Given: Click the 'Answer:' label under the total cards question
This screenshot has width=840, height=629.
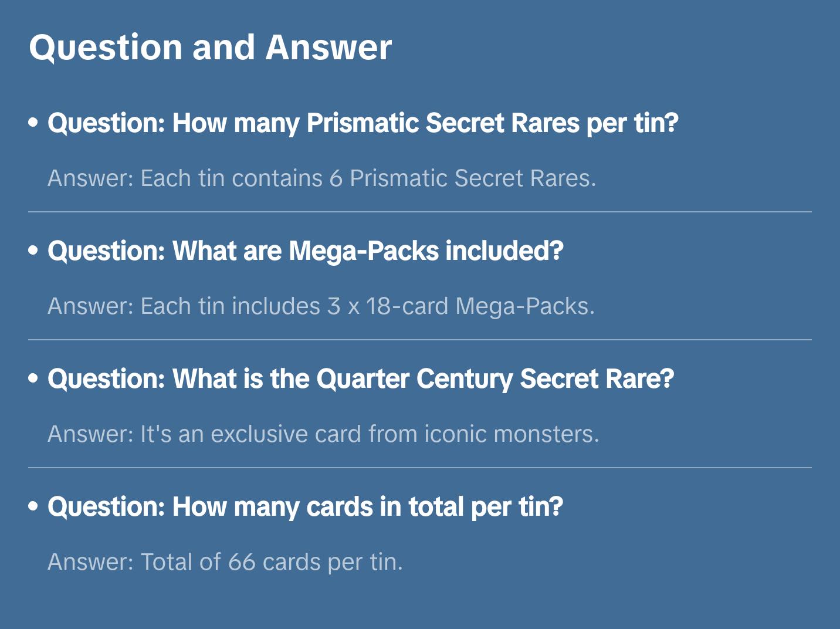Looking at the screenshot, I should point(91,562).
